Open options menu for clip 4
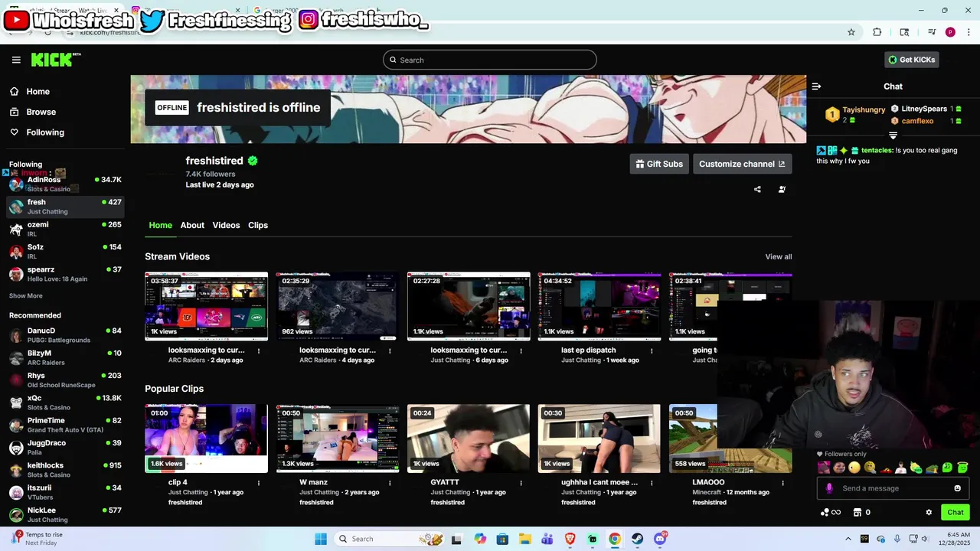The image size is (980, 551). point(259,483)
